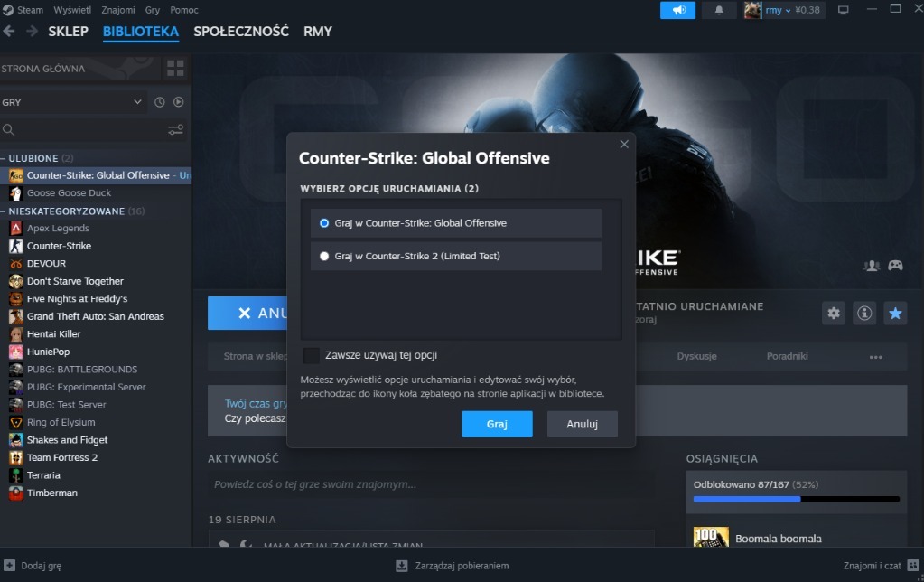Open the Steam menu

(30, 10)
